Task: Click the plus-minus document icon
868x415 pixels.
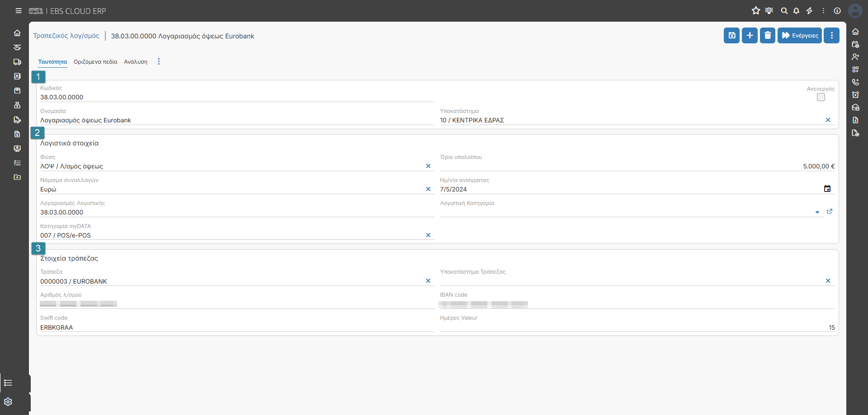Action: tap(855, 120)
